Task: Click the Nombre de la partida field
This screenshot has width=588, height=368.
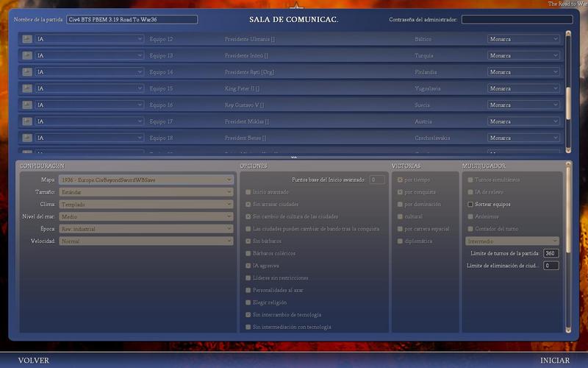Action: pos(132,20)
